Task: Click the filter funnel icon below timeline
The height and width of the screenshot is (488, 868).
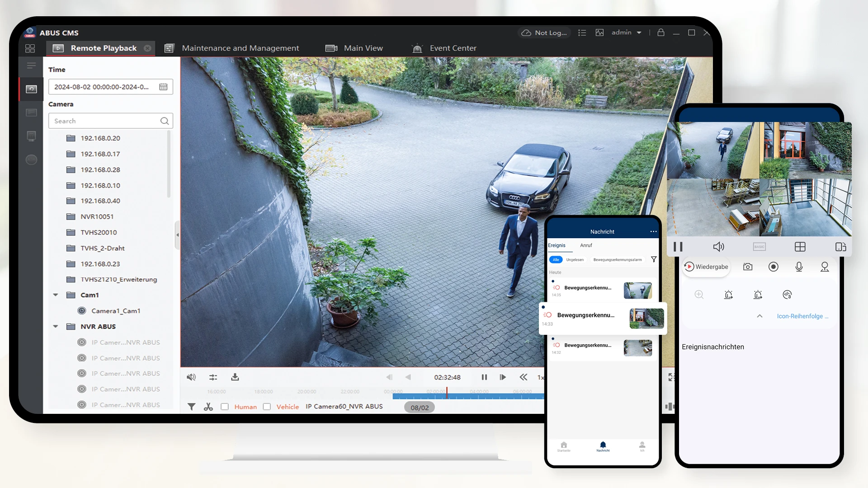Action: 191,407
